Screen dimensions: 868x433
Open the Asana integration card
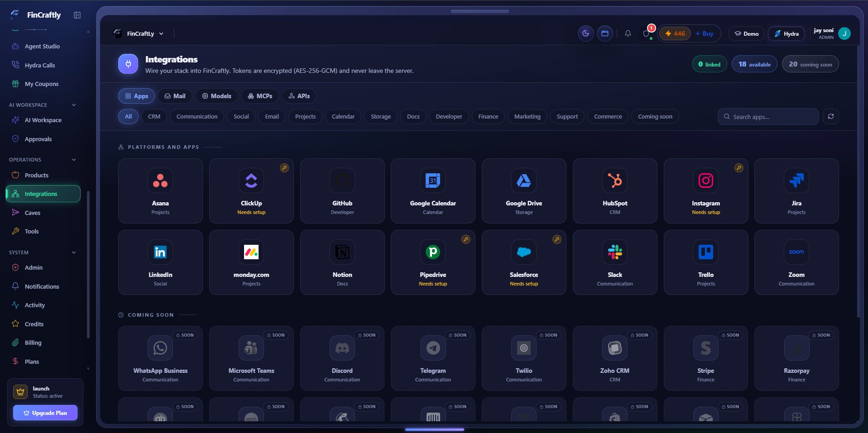(x=160, y=191)
